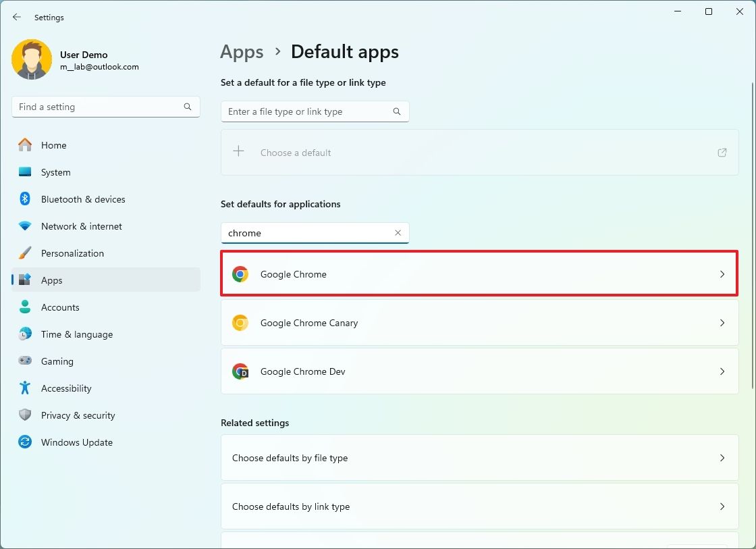The height and width of the screenshot is (549, 756).
Task: Open Choose defaults by file type
Action: pyautogui.click(x=479, y=458)
